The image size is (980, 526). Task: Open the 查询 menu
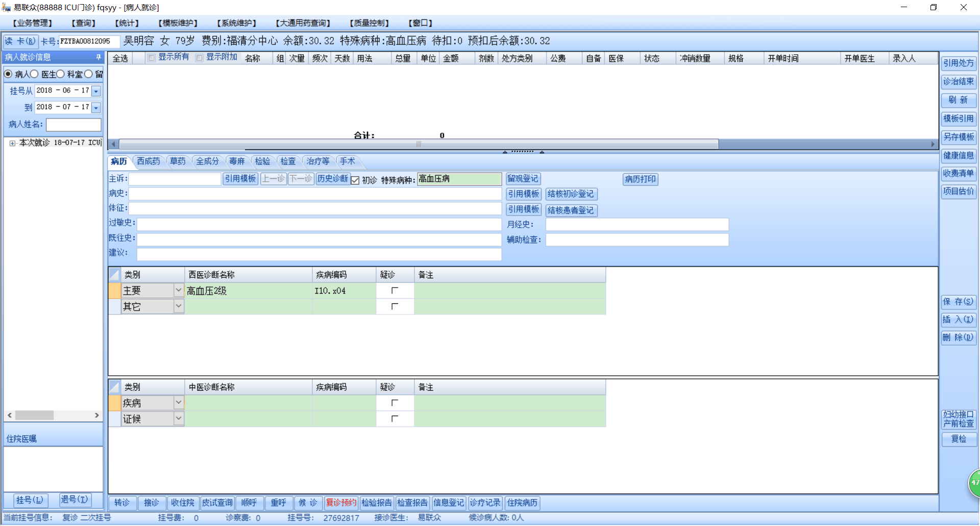click(83, 23)
